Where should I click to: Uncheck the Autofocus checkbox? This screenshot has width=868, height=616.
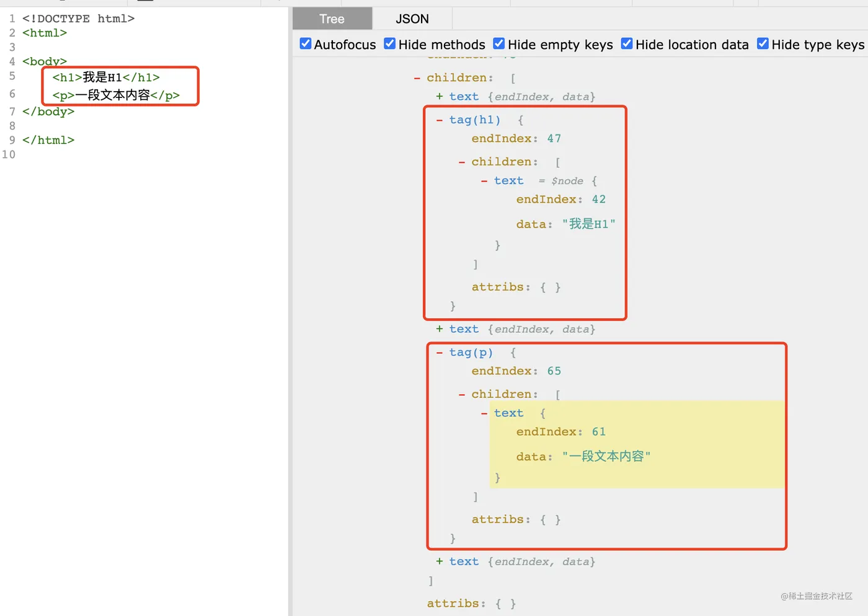pyautogui.click(x=306, y=43)
